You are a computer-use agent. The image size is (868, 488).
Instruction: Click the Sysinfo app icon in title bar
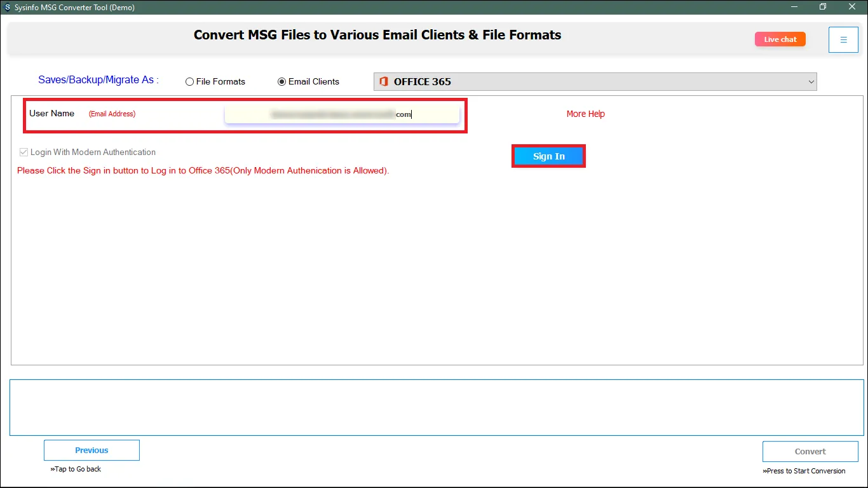(7, 7)
